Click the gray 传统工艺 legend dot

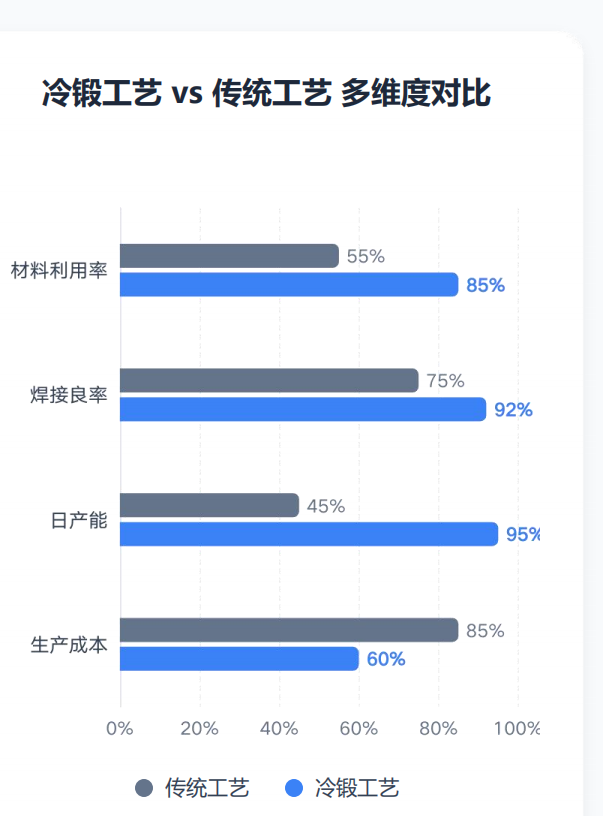pyautogui.click(x=144, y=788)
